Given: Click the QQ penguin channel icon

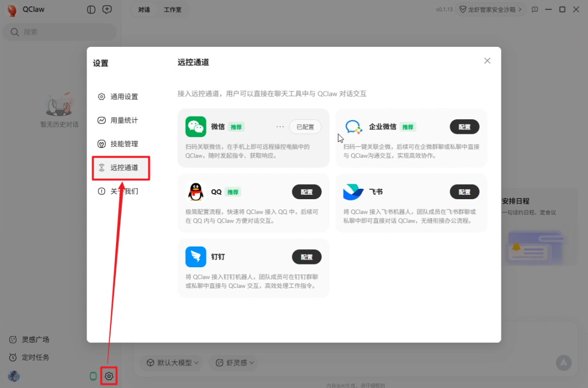Looking at the screenshot, I should [195, 192].
